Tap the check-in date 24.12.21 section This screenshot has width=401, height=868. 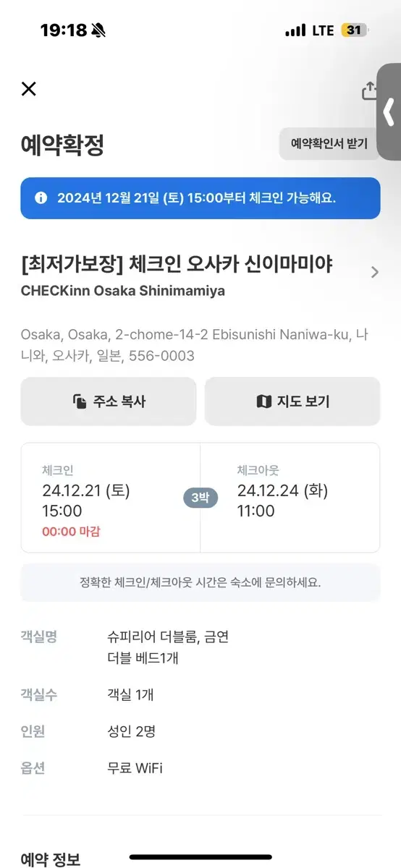tap(110, 498)
